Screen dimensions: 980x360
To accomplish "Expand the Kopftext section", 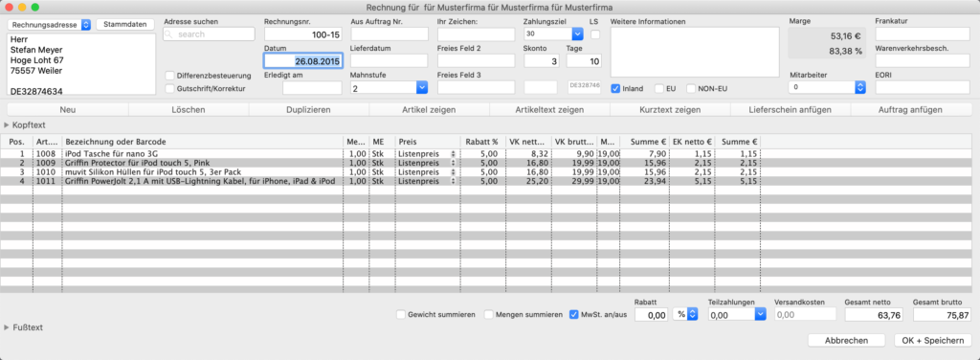I will 7,125.
